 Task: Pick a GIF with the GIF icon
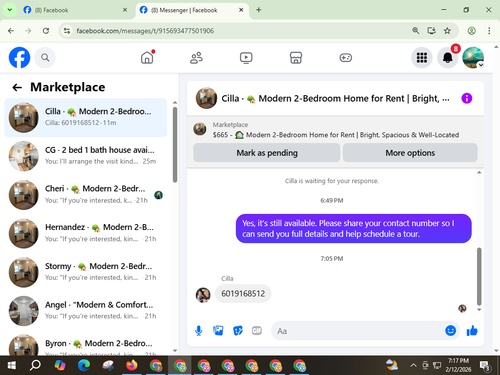pyautogui.click(x=257, y=331)
